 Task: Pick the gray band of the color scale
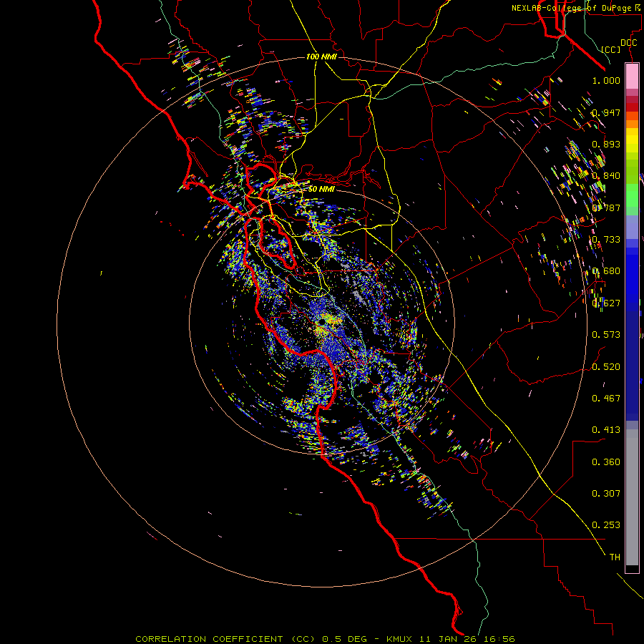coord(632,497)
